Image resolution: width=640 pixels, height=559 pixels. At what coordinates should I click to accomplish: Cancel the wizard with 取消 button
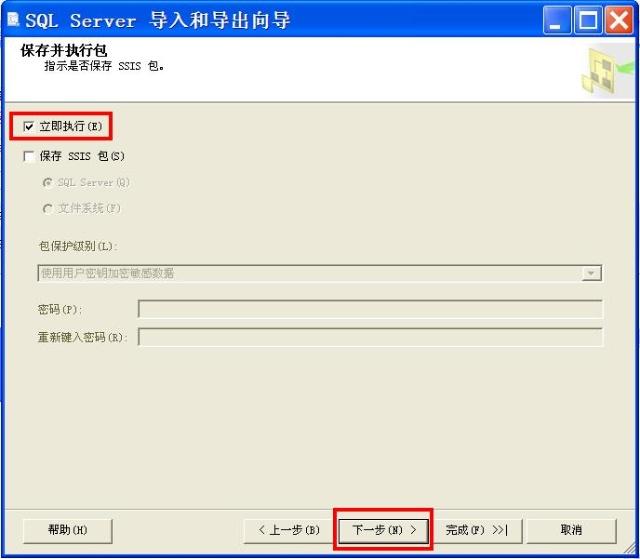coord(571,530)
